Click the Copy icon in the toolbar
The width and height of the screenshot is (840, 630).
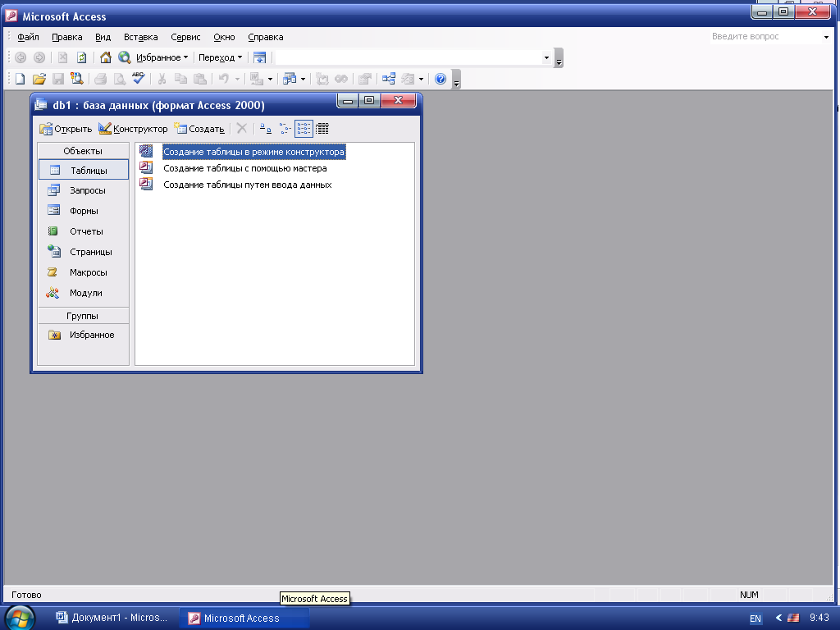(180, 79)
